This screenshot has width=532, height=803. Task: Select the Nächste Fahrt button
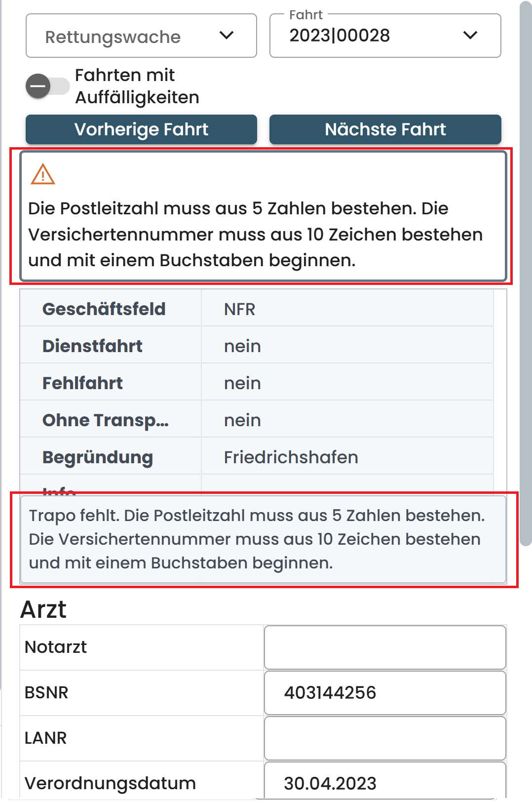(385, 129)
